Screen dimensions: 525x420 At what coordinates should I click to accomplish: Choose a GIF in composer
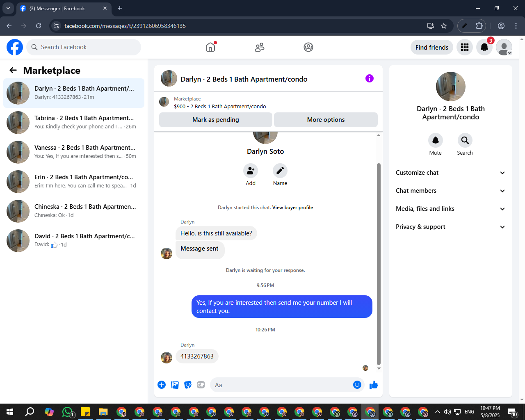(x=201, y=385)
